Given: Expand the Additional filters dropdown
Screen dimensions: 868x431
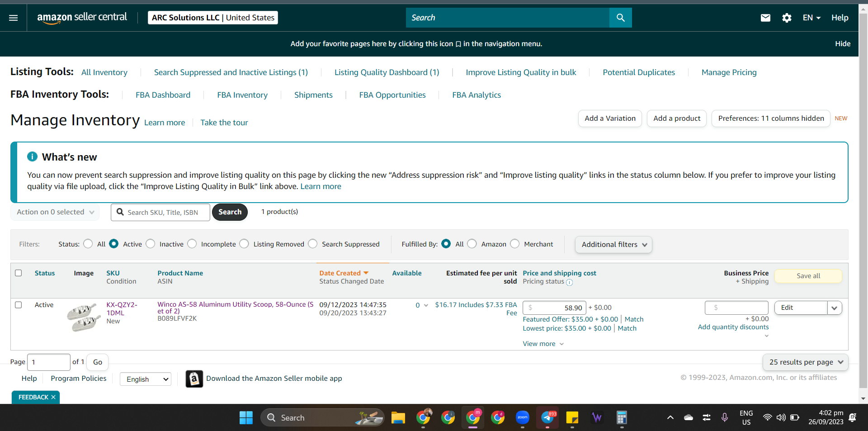Looking at the screenshot, I should tap(613, 245).
